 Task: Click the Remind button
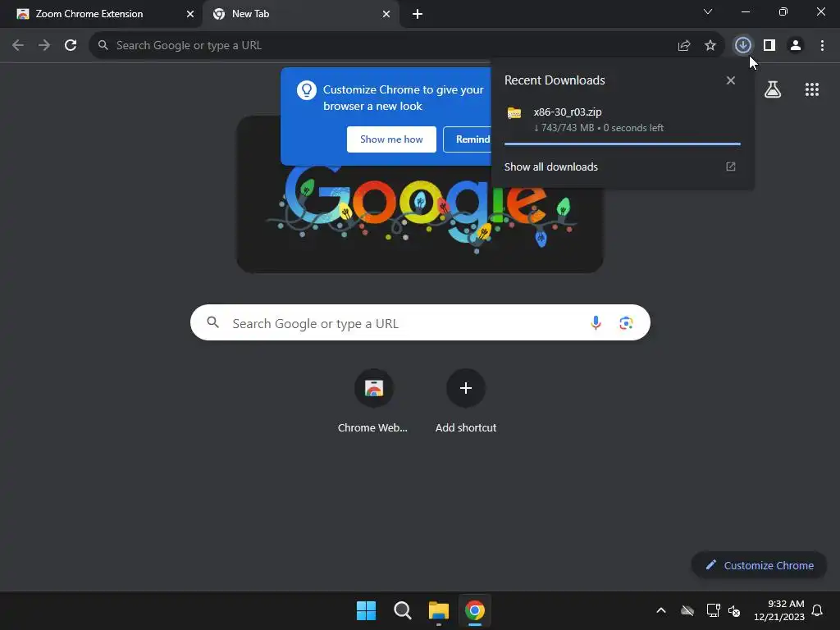click(x=467, y=139)
